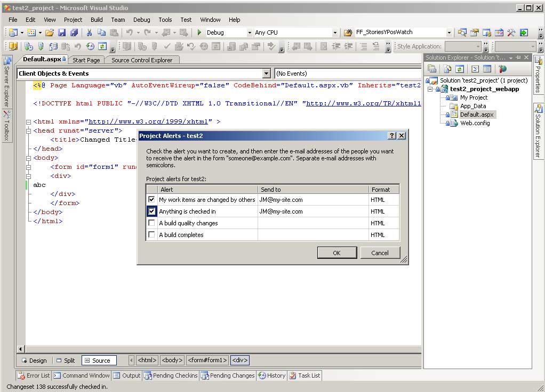
Task: Open the File menu
Action: (13, 20)
